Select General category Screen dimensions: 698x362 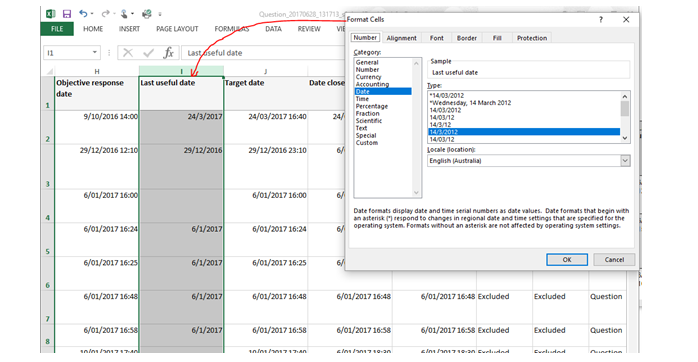367,62
